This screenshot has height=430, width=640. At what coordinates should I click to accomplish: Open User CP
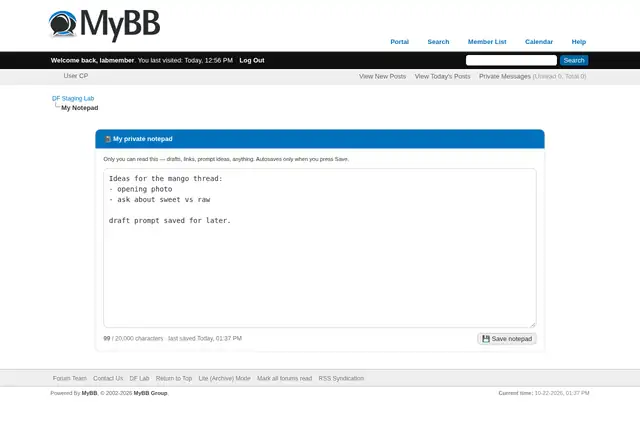coord(76,76)
